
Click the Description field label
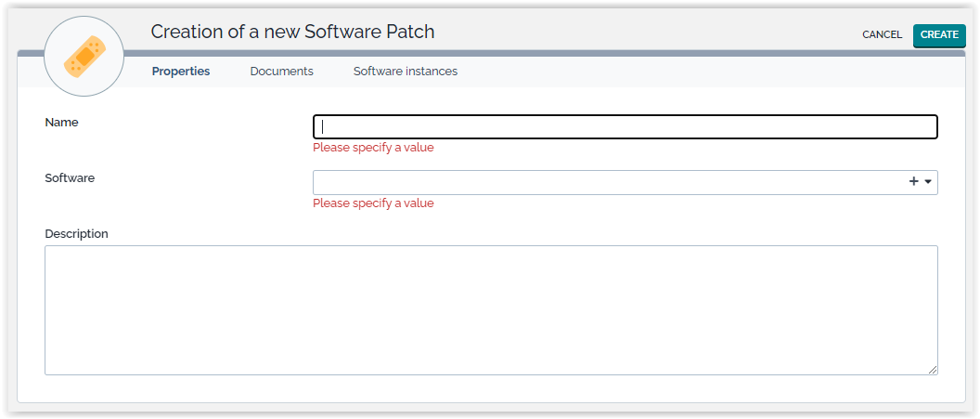point(76,234)
